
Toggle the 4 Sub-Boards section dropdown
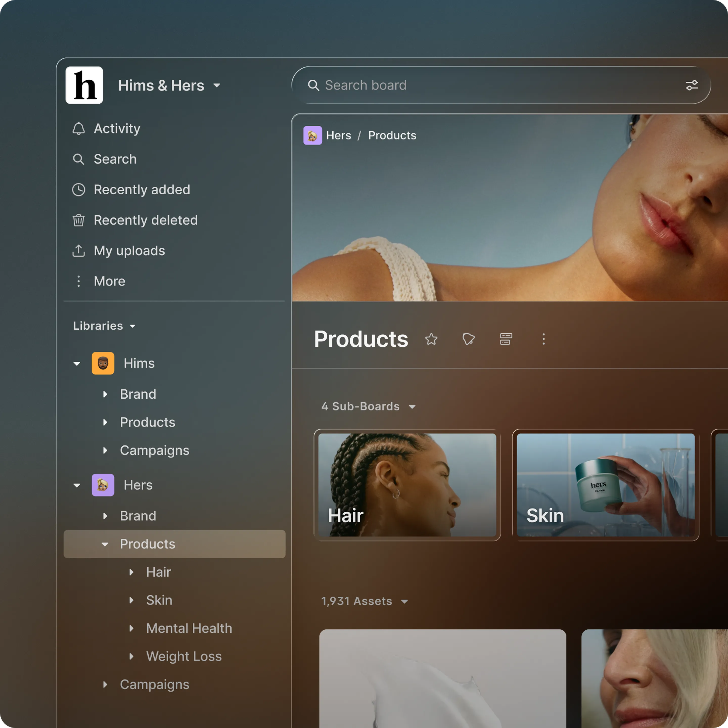(x=412, y=406)
